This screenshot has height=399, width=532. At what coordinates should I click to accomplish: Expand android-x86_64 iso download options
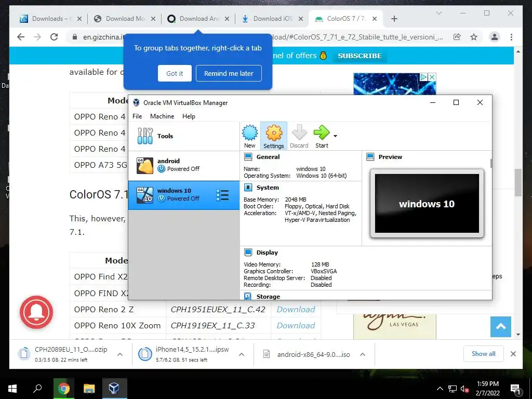click(362, 354)
